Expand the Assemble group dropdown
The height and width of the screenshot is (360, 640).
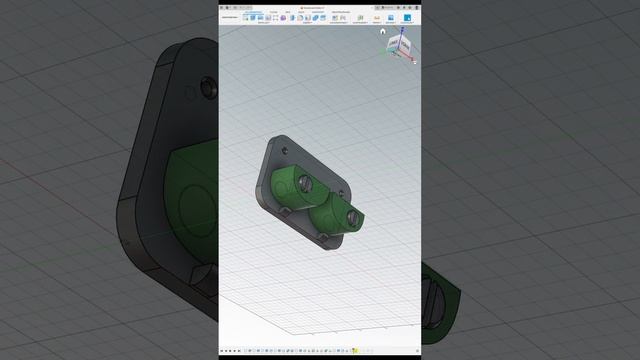339,23
